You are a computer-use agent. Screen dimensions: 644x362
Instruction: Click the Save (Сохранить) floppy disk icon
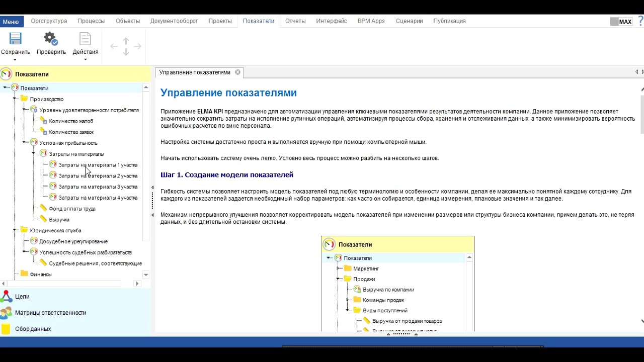[x=15, y=39]
